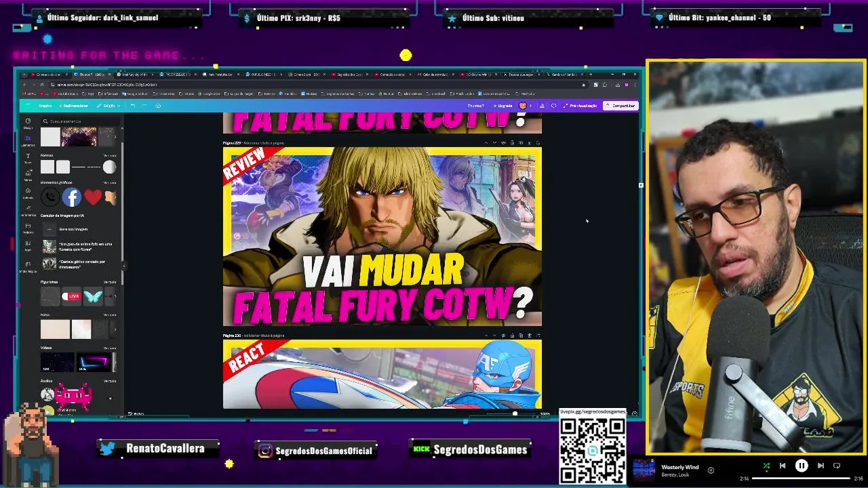
Task: Expand Vídeos with Ver tudo
Action: point(110,348)
